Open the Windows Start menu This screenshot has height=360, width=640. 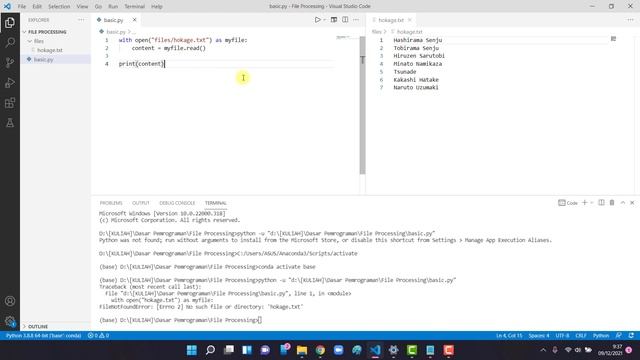point(191,350)
